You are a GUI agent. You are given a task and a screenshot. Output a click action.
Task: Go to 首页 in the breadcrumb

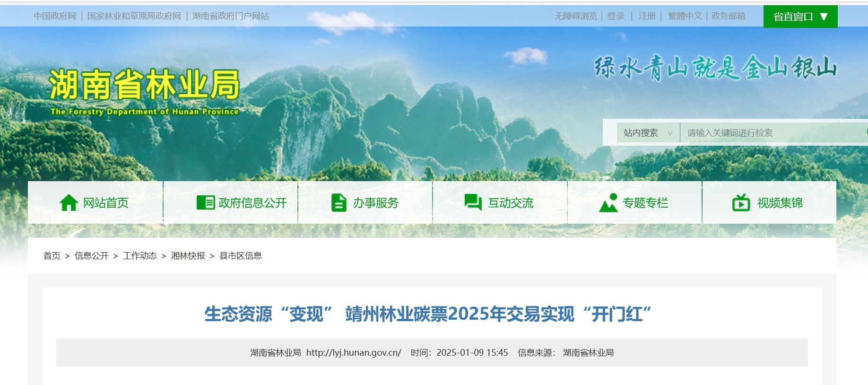click(52, 256)
